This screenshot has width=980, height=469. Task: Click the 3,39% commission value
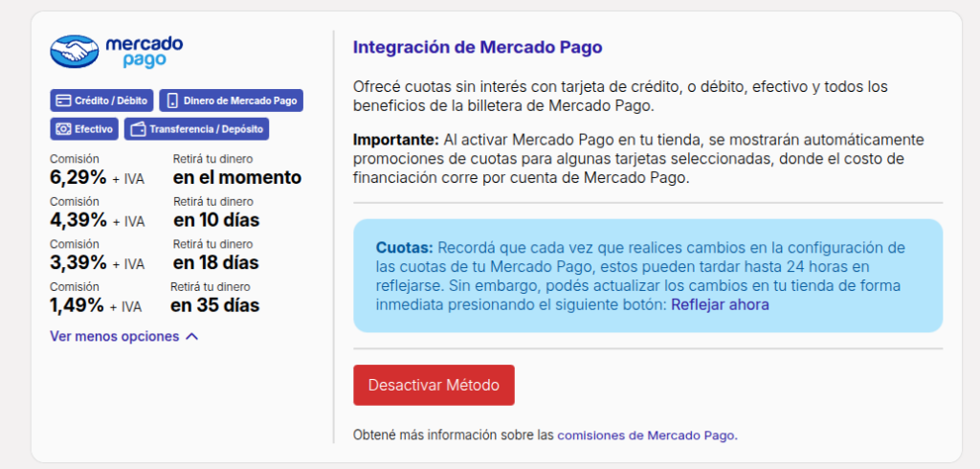(x=78, y=262)
